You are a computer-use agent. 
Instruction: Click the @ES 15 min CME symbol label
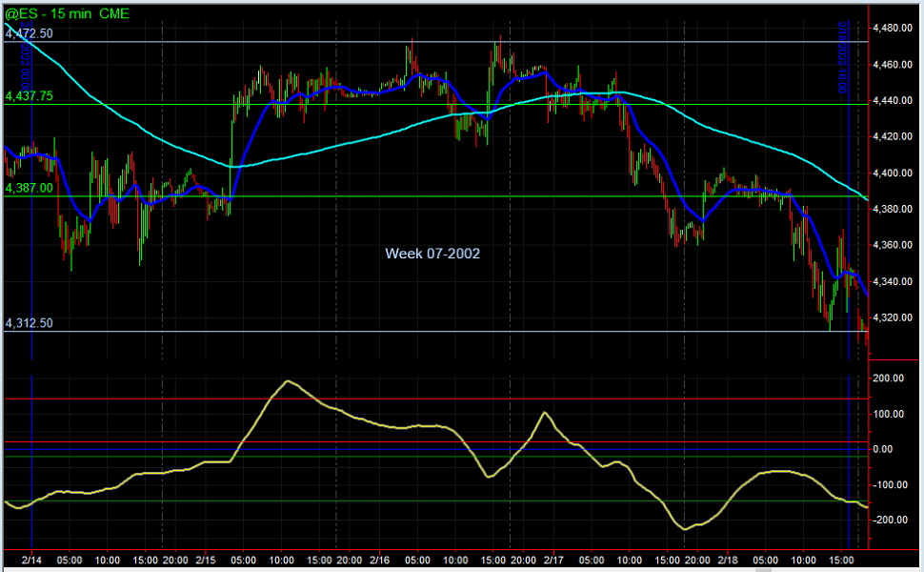coord(67,14)
